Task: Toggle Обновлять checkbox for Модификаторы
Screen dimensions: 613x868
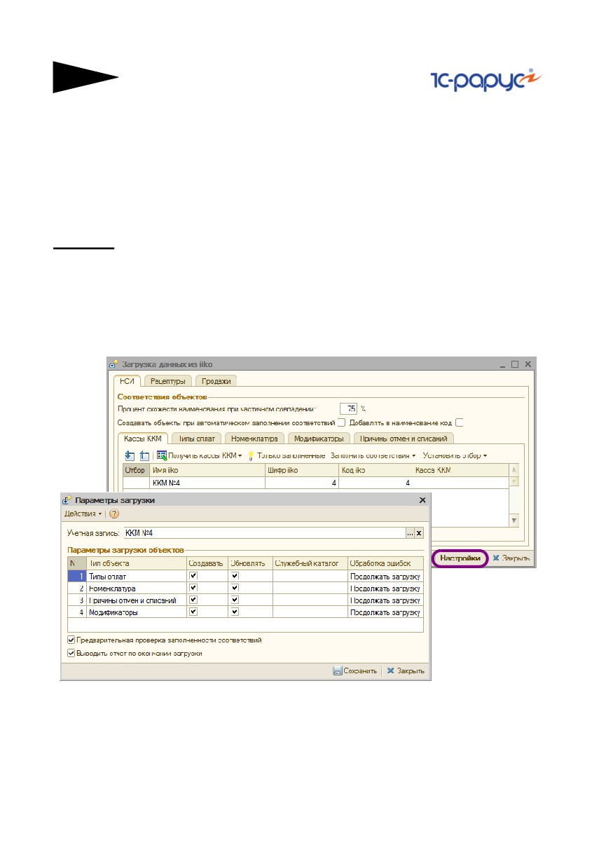Action: pos(235,612)
